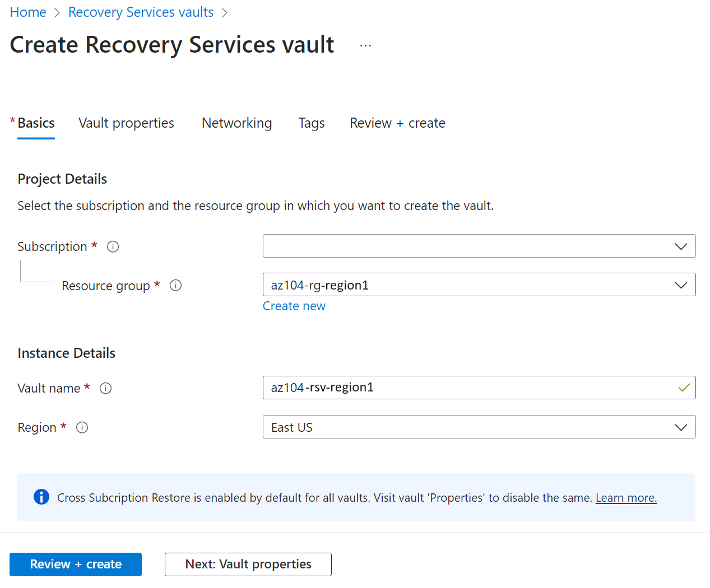This screenshot has width=710, height=588.
Task: Expand the Resource group dropdown
Action: pyautogui.click(x=681, y=284)
